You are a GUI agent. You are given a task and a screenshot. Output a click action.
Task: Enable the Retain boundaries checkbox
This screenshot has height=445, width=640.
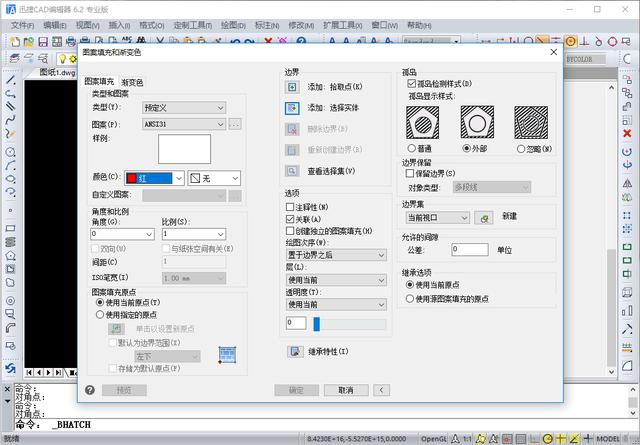tap(410, 174)
